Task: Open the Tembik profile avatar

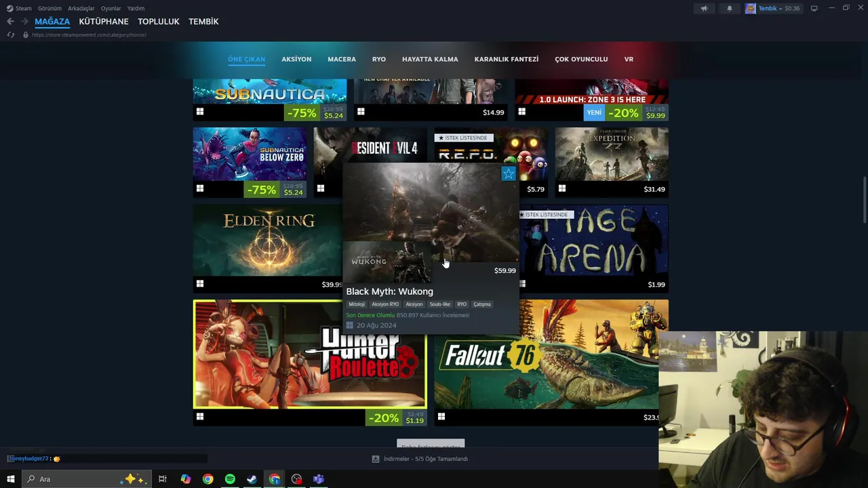Action: tap(750, 8)
